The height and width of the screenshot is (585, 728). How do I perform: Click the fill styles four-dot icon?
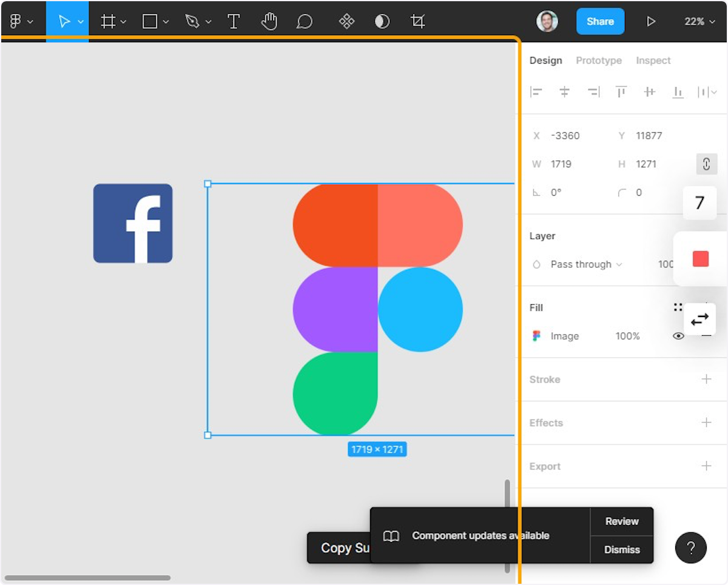tap(678, 307)
